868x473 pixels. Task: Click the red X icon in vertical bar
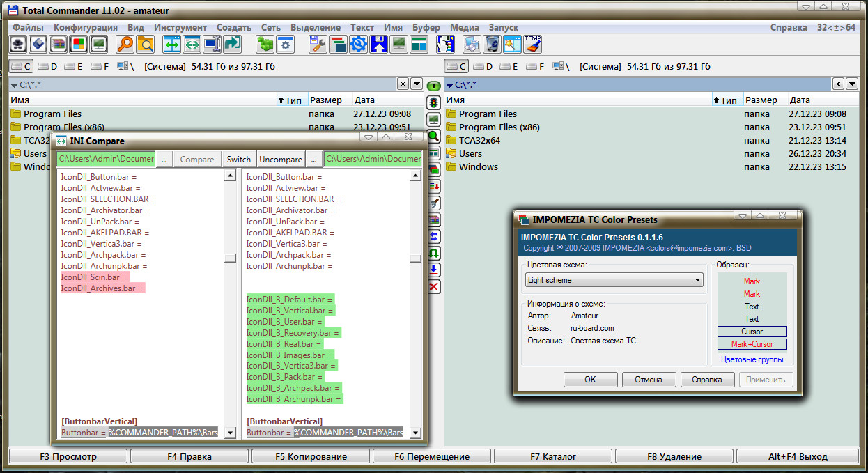coord(433,286)
